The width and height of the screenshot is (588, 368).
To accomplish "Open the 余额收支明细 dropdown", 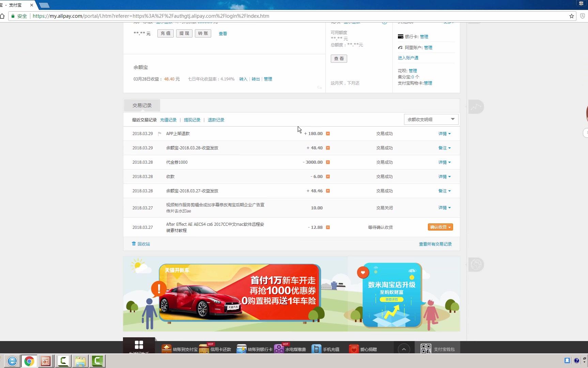I will point(431,119).
